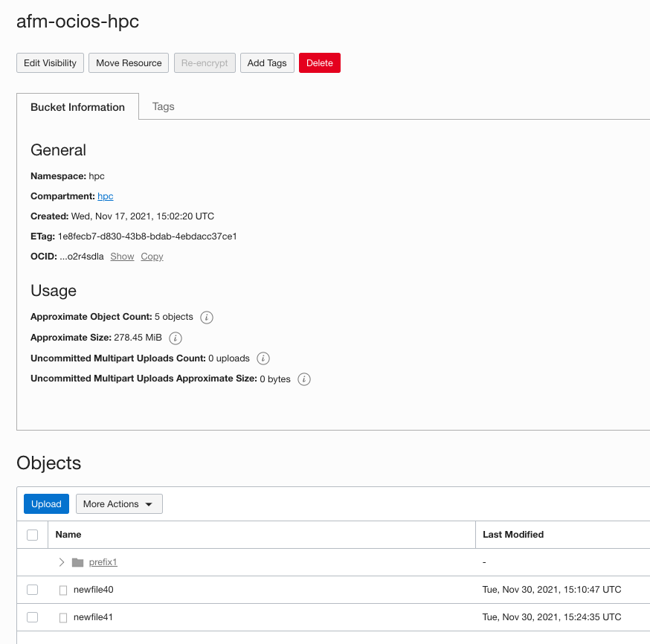Copy the bucket OCID
Screen dimensions: 650x644
coord(152,256)
